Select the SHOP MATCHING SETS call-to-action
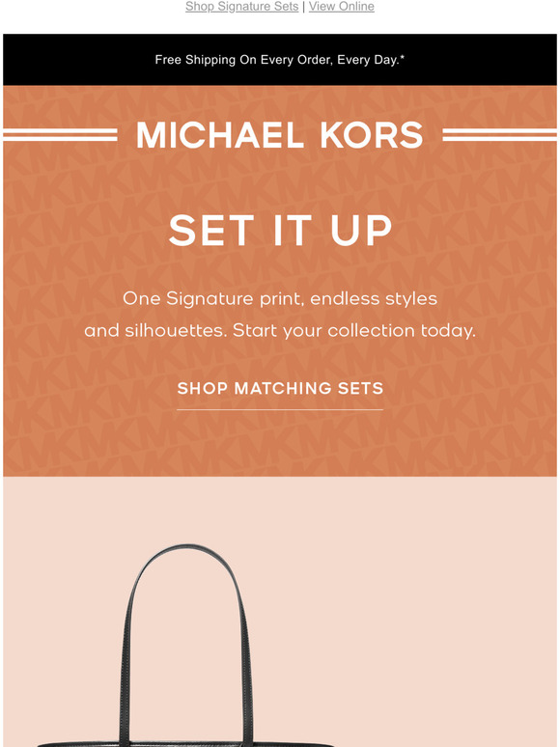560x747 pixels. coord(280,388)
